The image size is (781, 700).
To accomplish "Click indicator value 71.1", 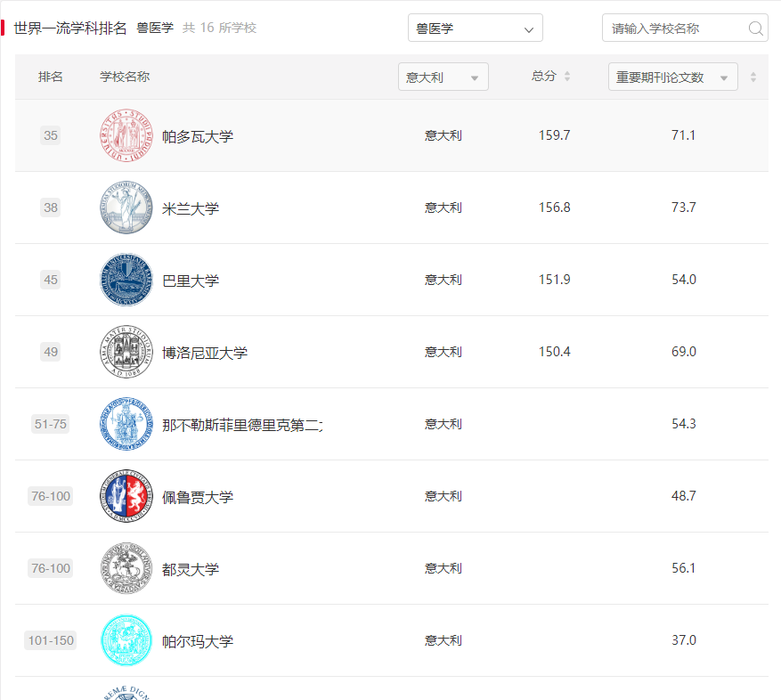I will coord(683,135).
